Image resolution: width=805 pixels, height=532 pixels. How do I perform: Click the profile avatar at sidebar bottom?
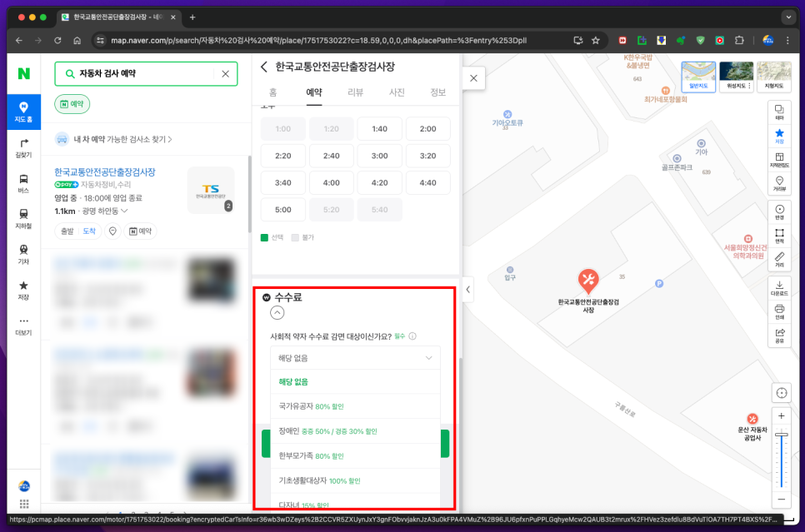[x=24, y=485]
